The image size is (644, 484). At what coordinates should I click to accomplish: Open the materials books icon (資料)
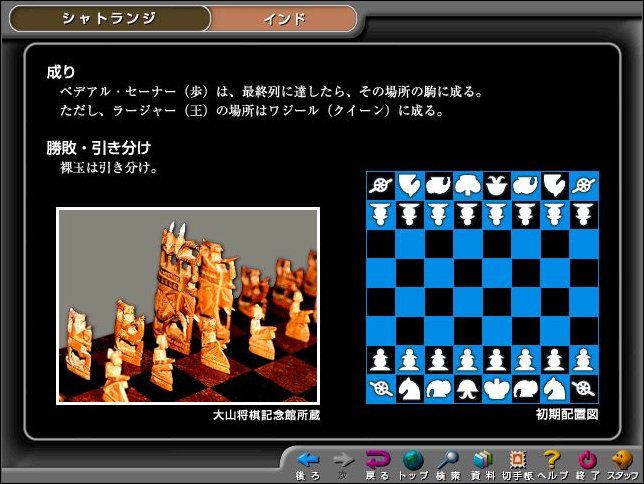[x=482, y=462]
